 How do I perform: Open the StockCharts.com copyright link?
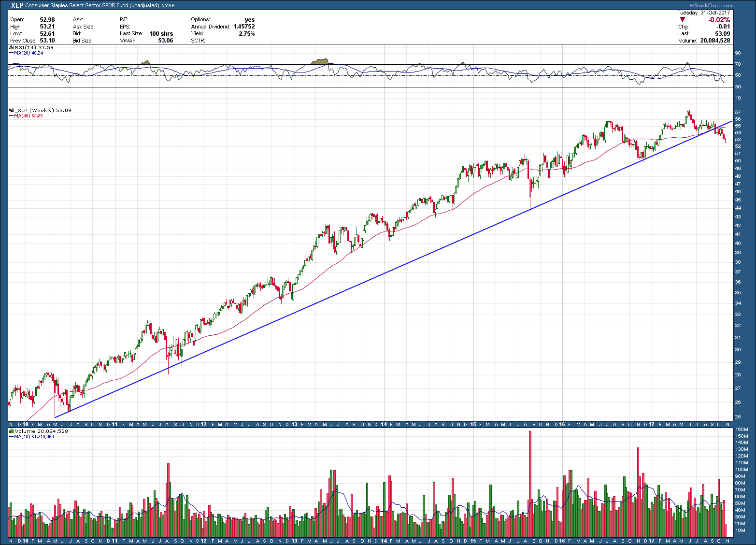tap(711, 5)
